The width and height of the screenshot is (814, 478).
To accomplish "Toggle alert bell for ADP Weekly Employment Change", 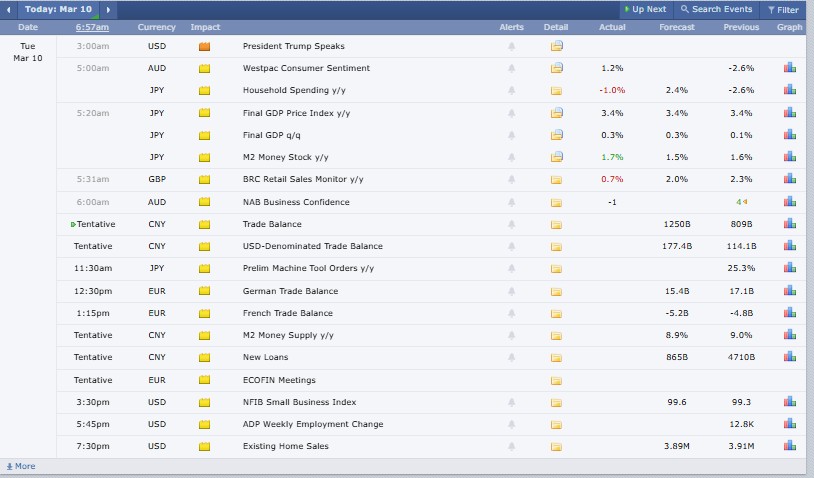I will [511, 424].
